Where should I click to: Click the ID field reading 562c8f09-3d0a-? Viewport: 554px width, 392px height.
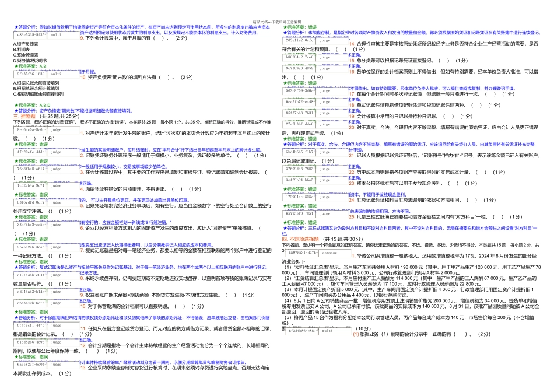(299, 91)
